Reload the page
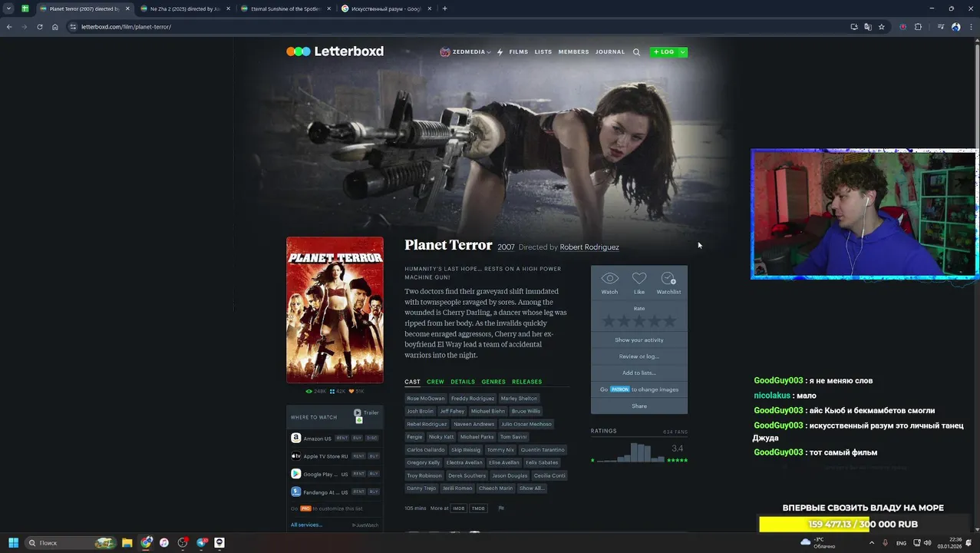Image resolution: width=980 pixels, height=553 pixels. (40, 27)
